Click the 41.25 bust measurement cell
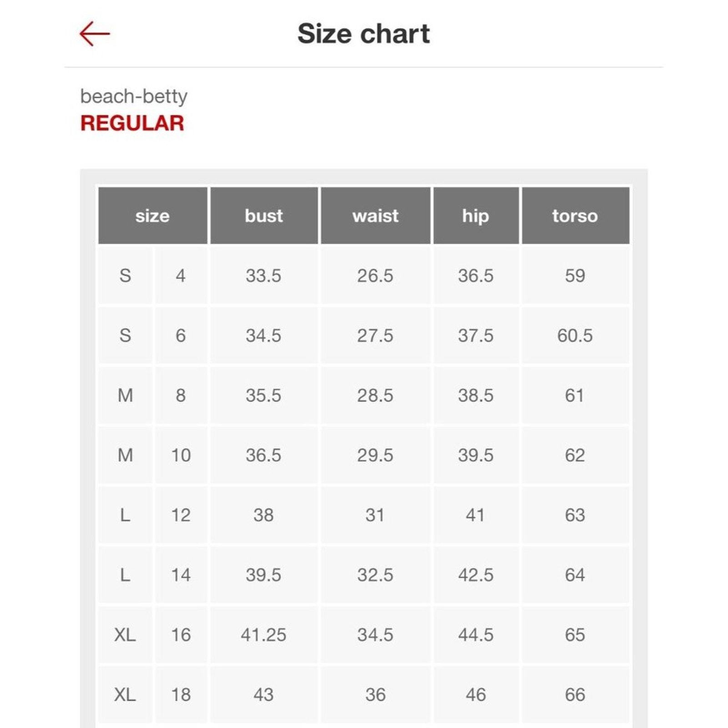Viewport: 728px width, 728px height. tap(264, 635)
